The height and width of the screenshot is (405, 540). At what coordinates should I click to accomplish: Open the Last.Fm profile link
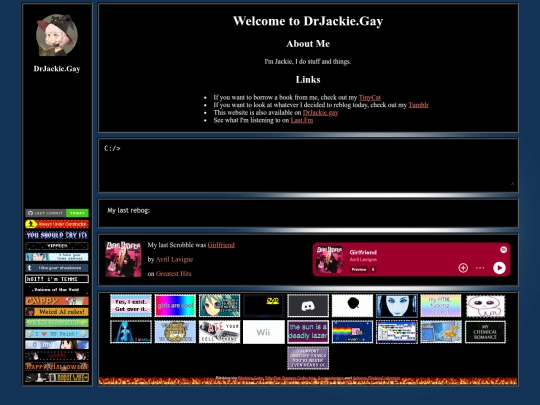point(302,120)
